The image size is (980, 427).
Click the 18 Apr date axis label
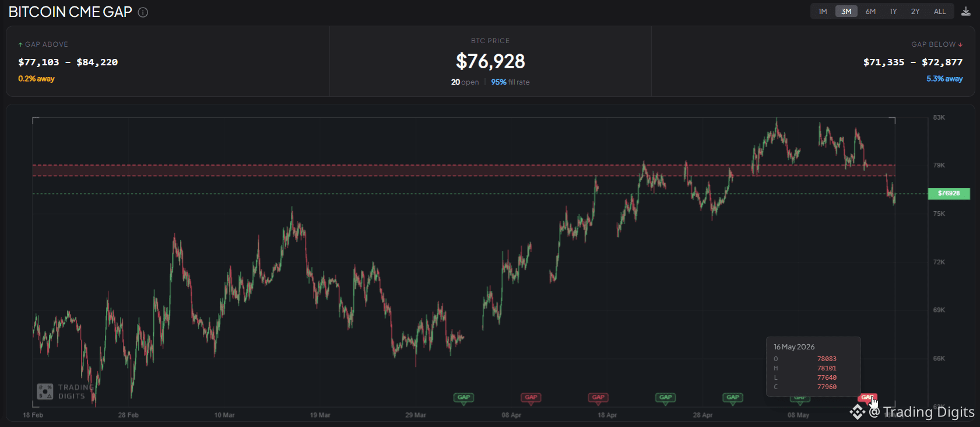[607, 415]
